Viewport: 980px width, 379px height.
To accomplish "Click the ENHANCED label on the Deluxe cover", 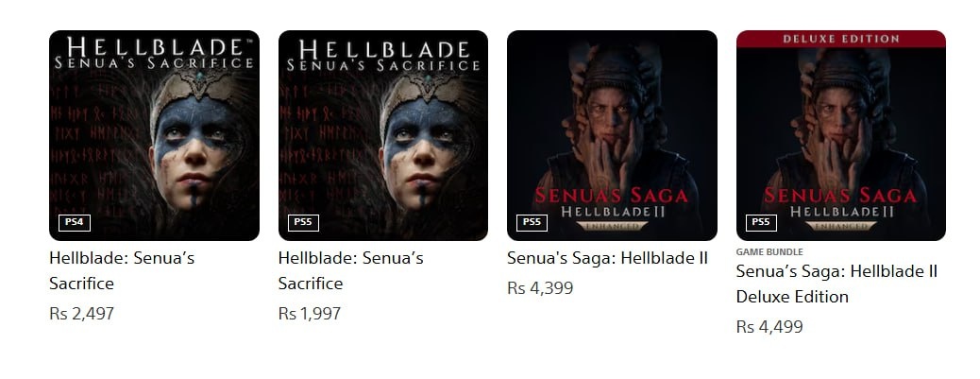I will click(841, 226).
